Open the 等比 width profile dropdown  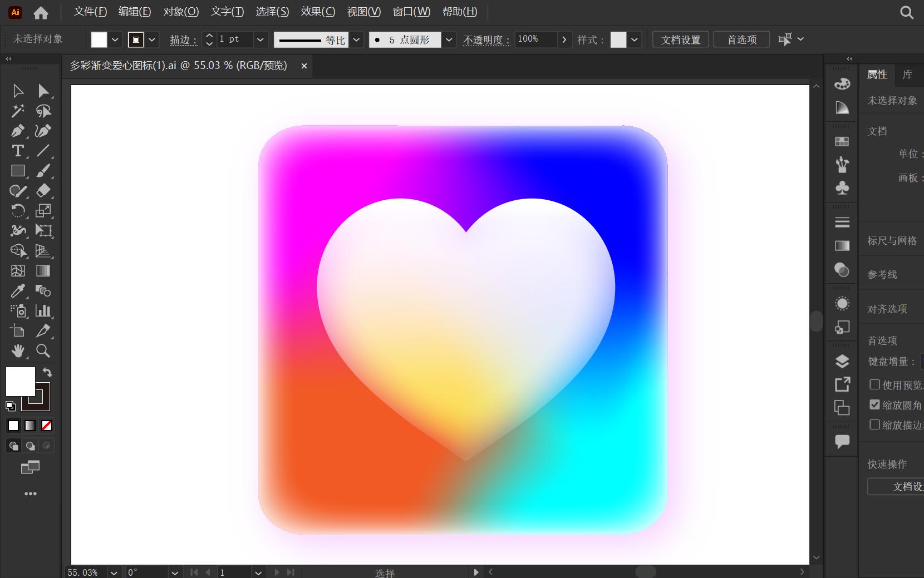[357, 39]
